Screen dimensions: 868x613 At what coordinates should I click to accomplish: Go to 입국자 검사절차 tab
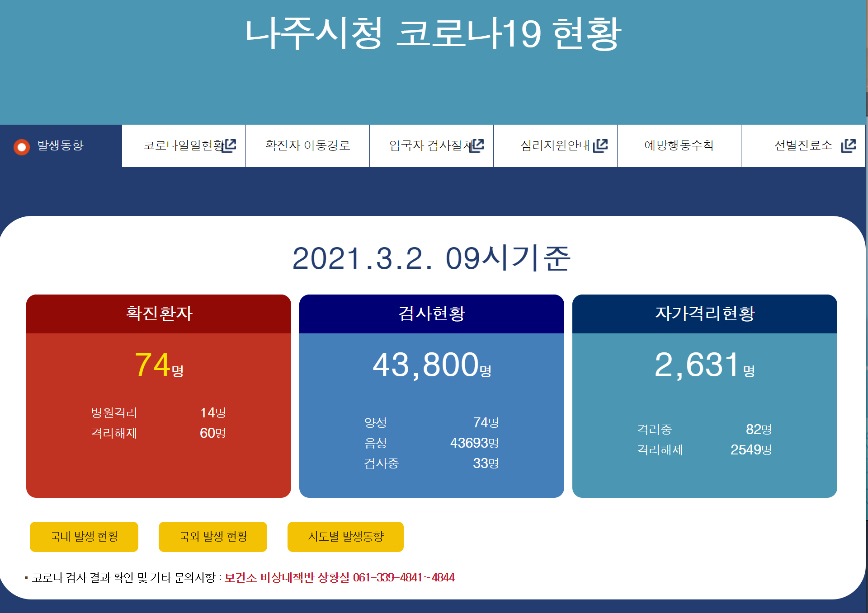tap(429, 145)
